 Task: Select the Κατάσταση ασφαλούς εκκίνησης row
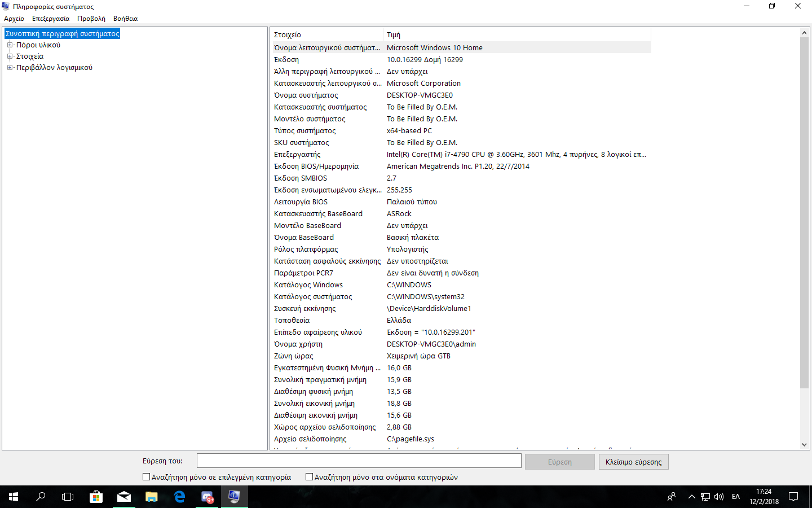461,261
